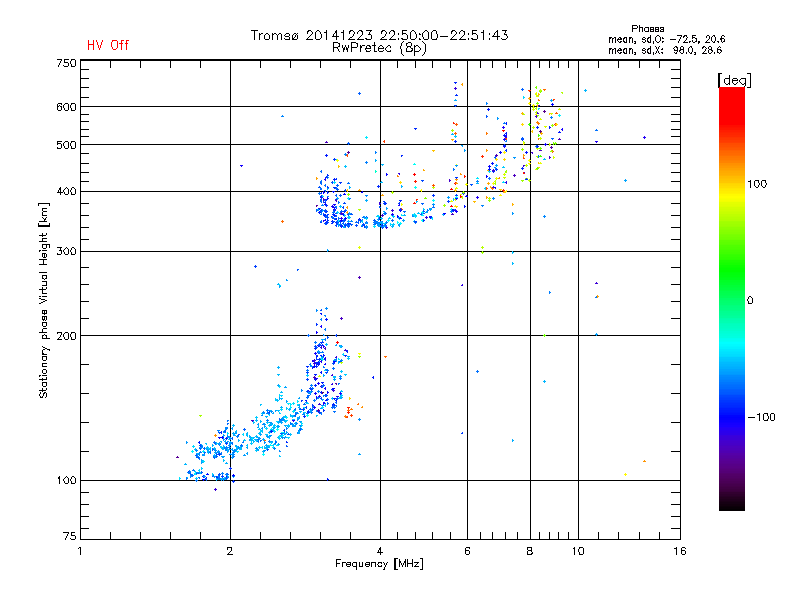Click the '200' y-axis tick label
The image size is (800, 600).
[x=66, y=336]
